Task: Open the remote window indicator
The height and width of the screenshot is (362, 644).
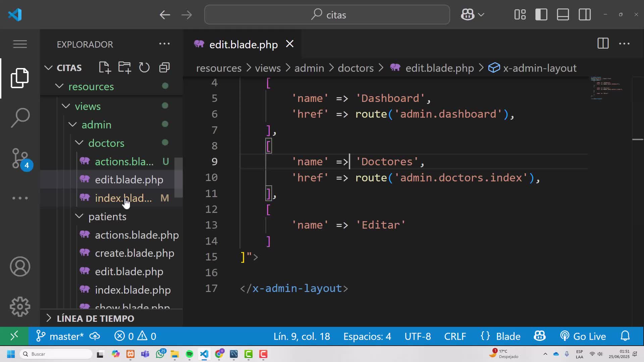Action: pyautogui.click(x=14, y=336)
